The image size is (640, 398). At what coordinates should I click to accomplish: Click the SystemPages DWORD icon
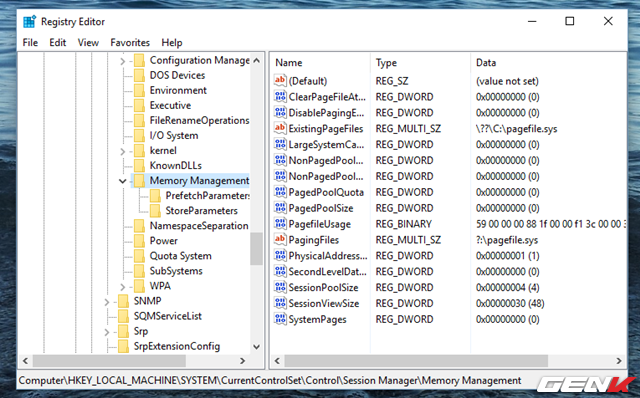tap(280, 319)
